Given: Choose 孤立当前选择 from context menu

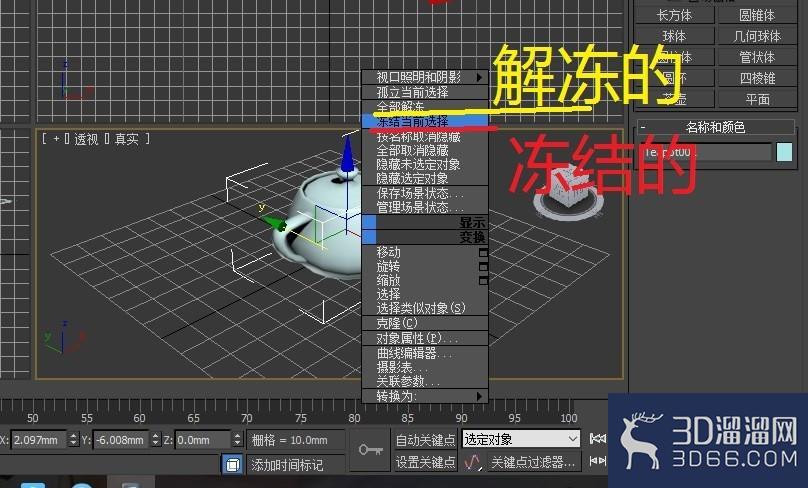Looking at the screenshot, I should pyautogui.click(x=425, y=92).
